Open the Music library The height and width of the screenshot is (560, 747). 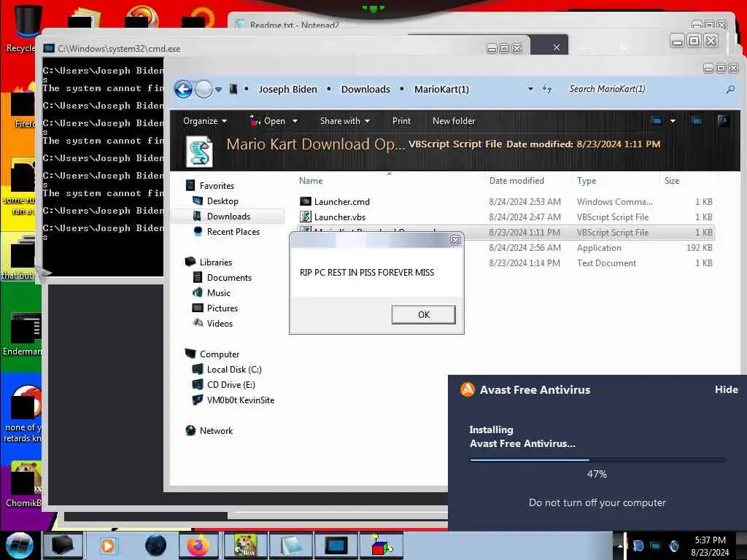click(218, 293)
